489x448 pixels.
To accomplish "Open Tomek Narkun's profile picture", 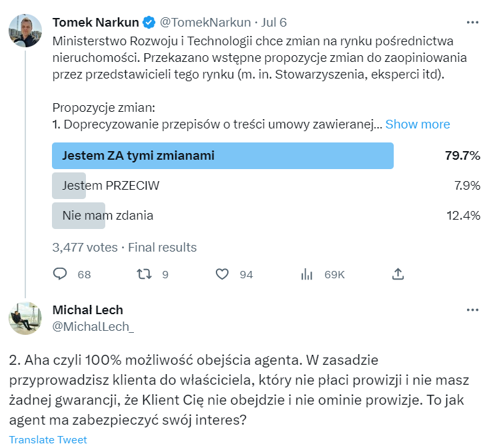I will (x=25, y=30).
